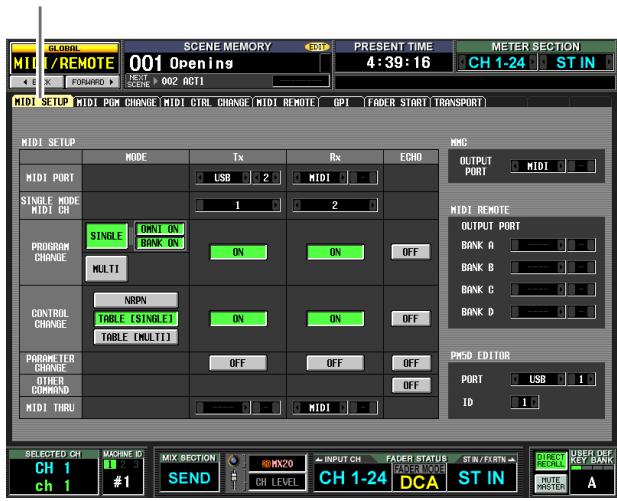Click the MIX SECTION SEND button
Screen dimensions: 617x501
[189, 478]
